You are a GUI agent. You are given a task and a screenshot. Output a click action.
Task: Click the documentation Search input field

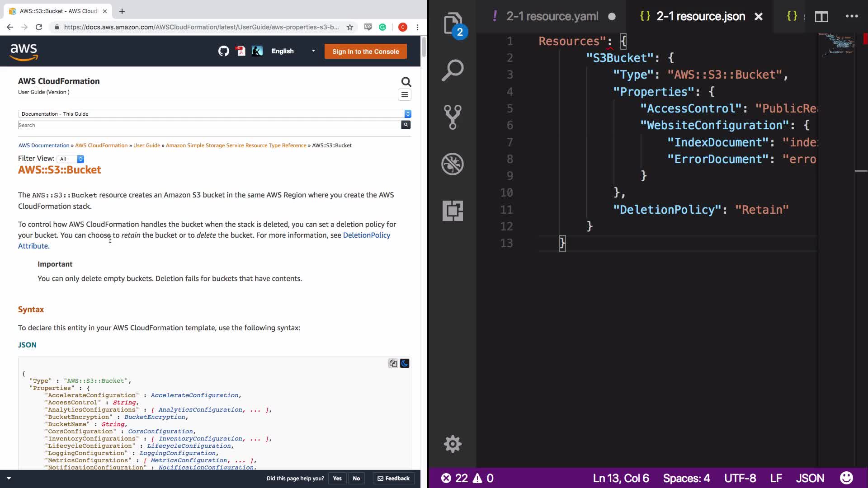click(x=209, y=125)
